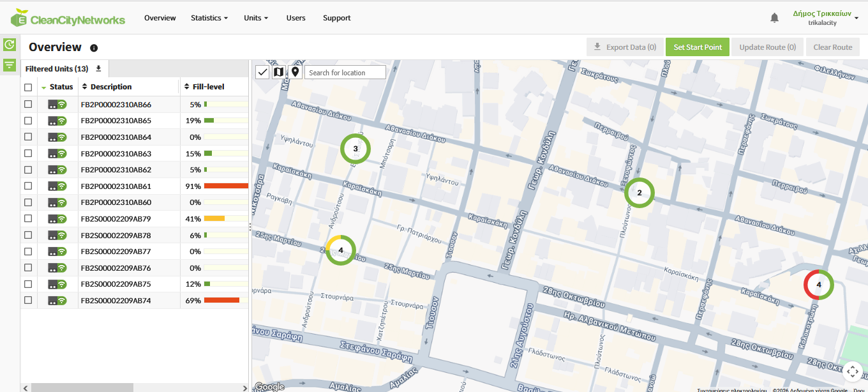
Task: Click the location pin icon on map
Action: 295,72
